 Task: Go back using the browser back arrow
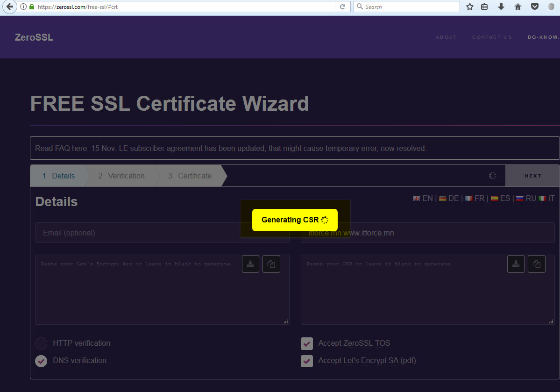click(x=9, y=7)
